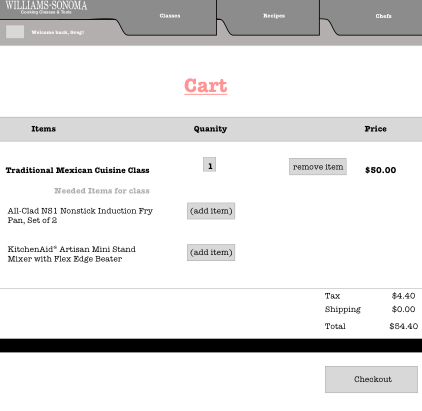422x411 pixels.
Task: Click the Price column header
Action: (x=375, y=129)
